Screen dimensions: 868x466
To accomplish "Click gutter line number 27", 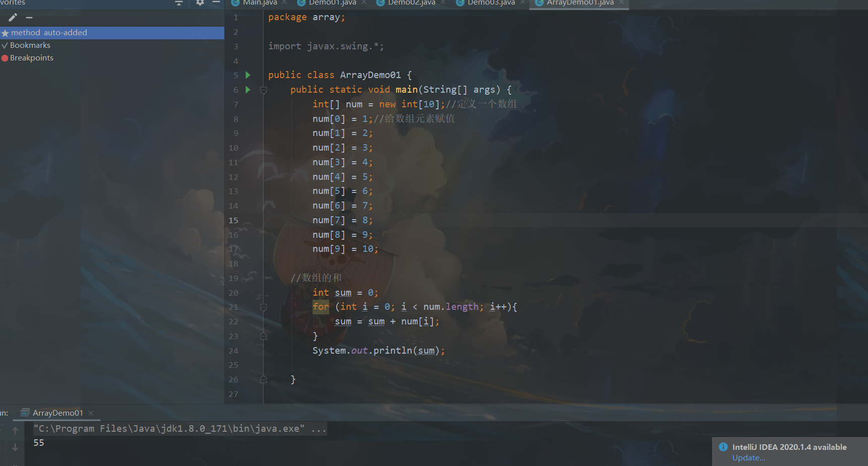I will coord(233,394).
